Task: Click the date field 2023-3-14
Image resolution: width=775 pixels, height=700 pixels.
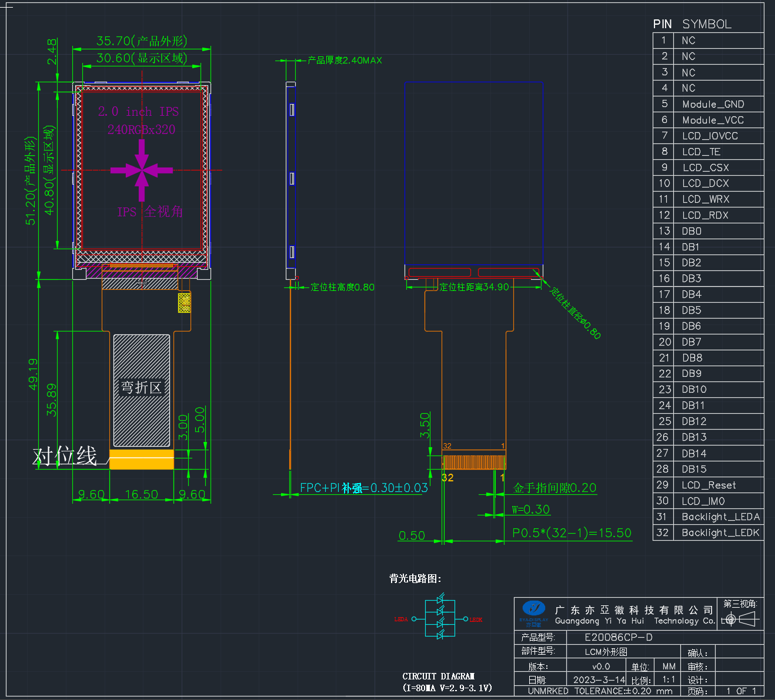Action: tap(599, 679)
